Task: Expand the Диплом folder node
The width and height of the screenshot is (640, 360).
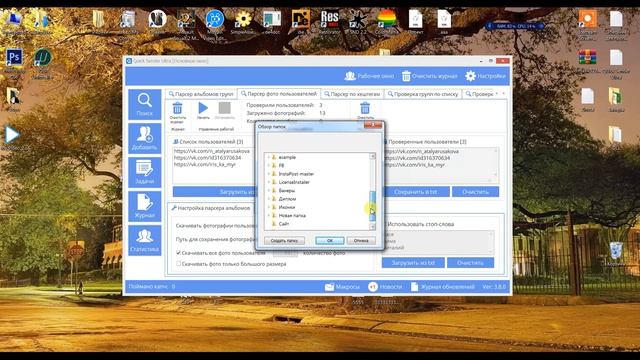Action: coord(269,199)
